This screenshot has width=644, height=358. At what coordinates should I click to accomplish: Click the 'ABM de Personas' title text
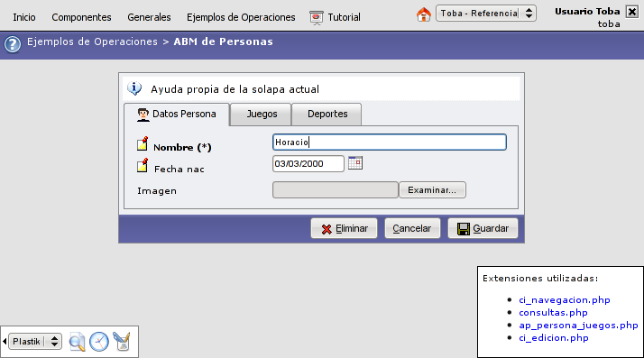(x=223, y=41)
